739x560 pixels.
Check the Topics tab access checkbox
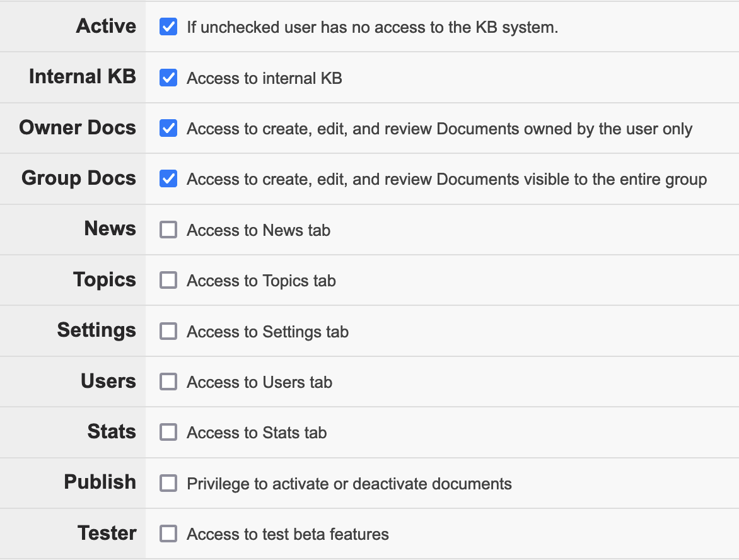pos(168,281)
